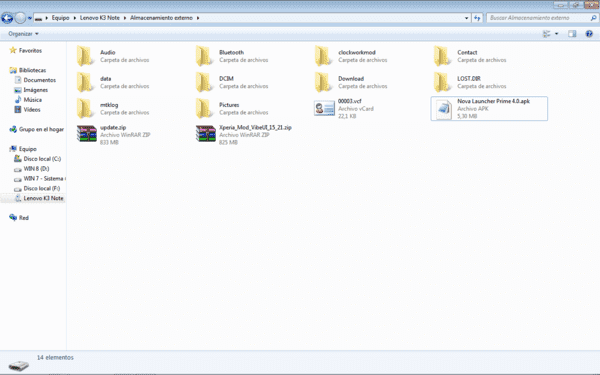Change the view with the view icon
This screenshot has width=600, height=375.
[546, 34]
